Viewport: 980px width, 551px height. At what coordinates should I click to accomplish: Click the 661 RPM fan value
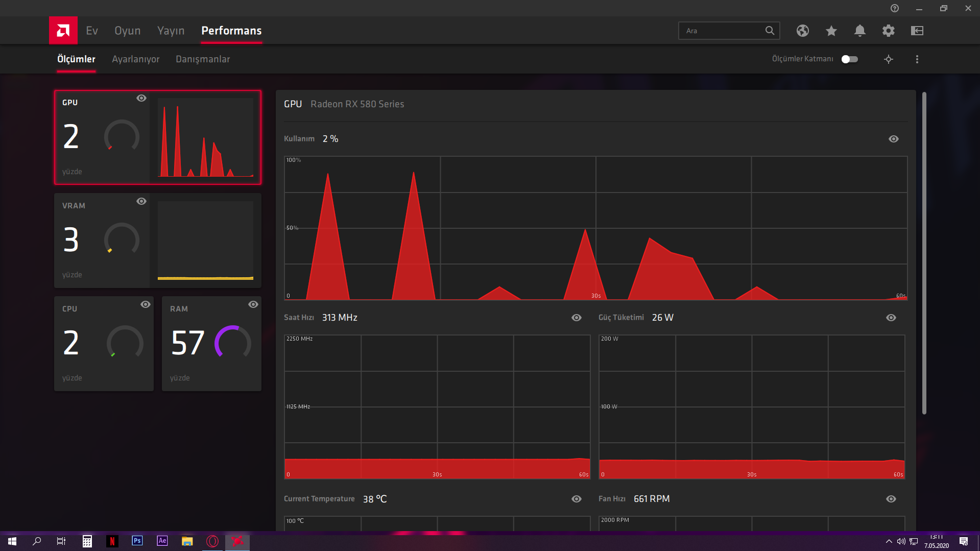(x=652, y=499)
